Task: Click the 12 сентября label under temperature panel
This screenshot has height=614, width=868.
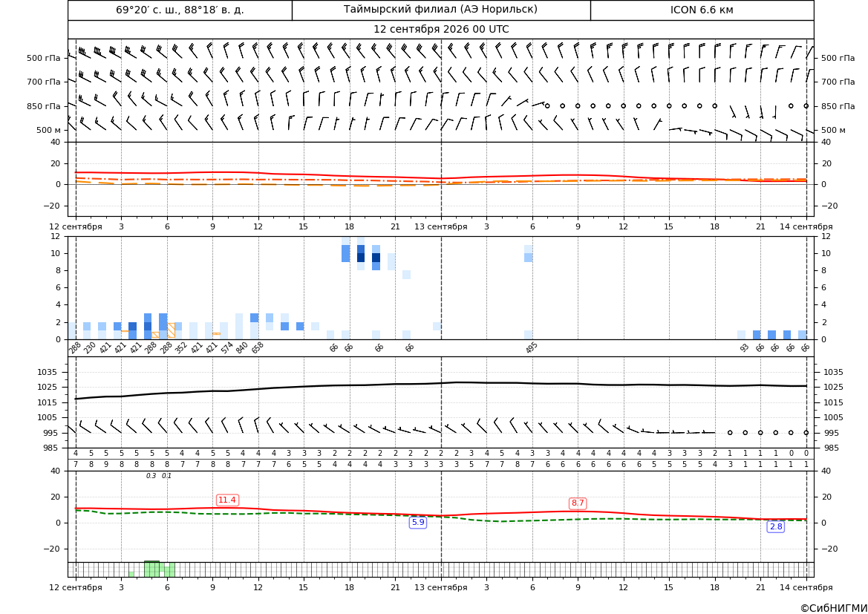Action: [x=75, y=226]
